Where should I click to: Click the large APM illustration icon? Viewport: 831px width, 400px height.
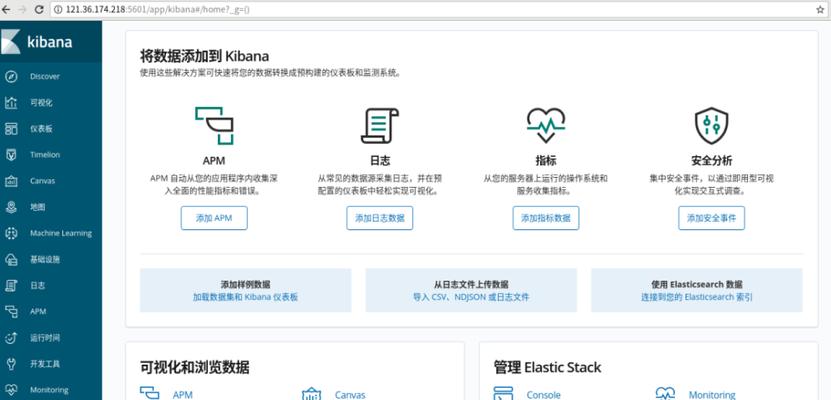(214, 126)
